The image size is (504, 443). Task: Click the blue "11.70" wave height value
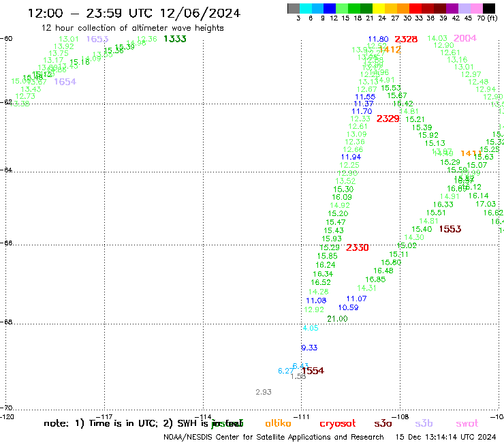coord(362,112)
